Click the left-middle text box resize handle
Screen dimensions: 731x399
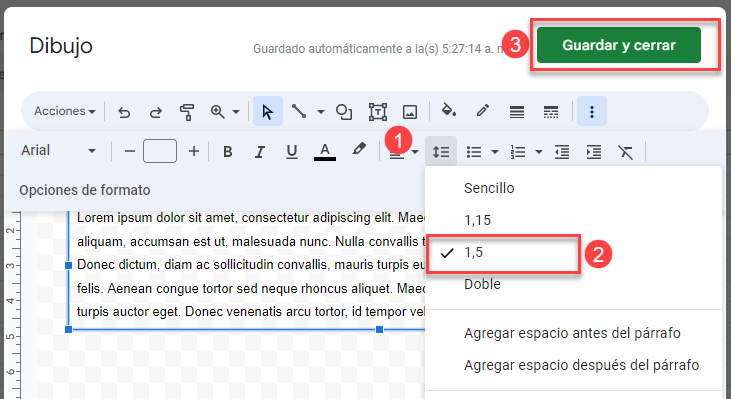(x=69, y=265)
